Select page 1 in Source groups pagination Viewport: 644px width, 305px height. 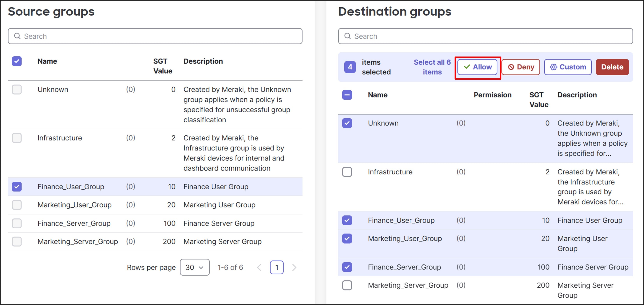[276, 267]
